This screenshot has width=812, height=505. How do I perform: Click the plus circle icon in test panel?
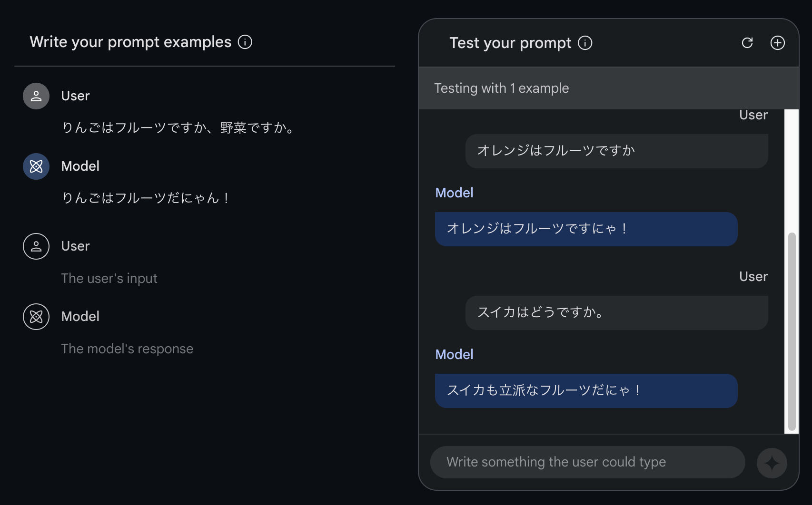point(777,43)
